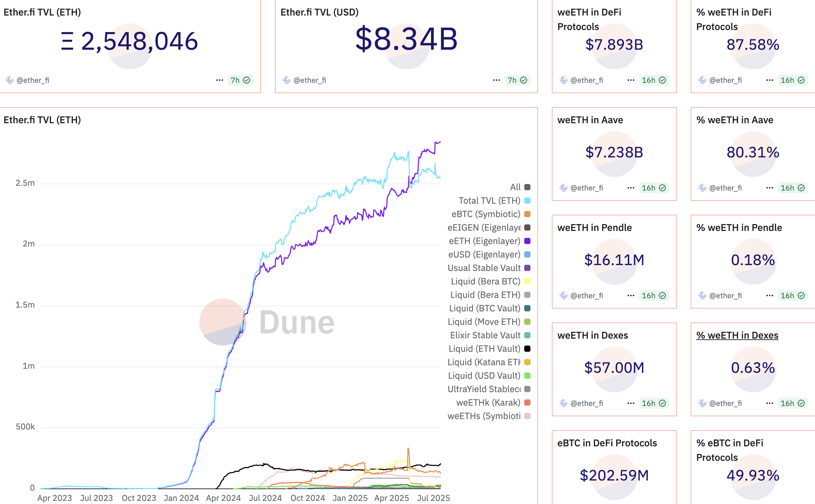Open the context menu on % weETH in Dexes card
Screen dimensions: 815x504
(769, 403)
